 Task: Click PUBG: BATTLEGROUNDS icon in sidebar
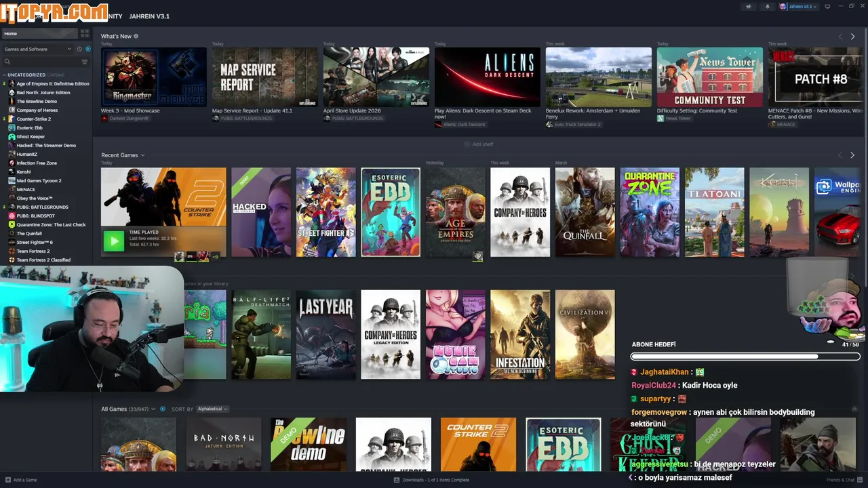pos(12,207)
